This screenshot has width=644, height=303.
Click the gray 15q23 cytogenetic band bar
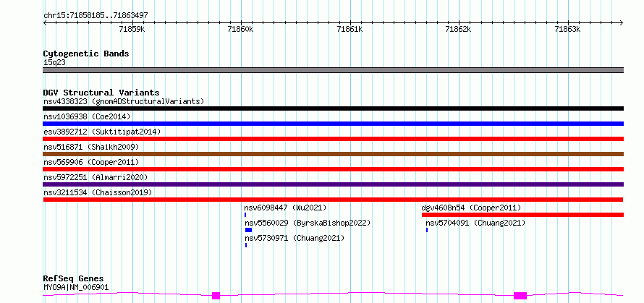[x=333, y=70]
